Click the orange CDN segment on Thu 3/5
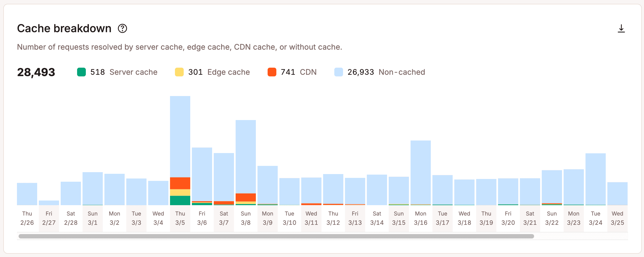Image resolution: width=644 pixels, height=257 pixels. (x=180, y=184)
